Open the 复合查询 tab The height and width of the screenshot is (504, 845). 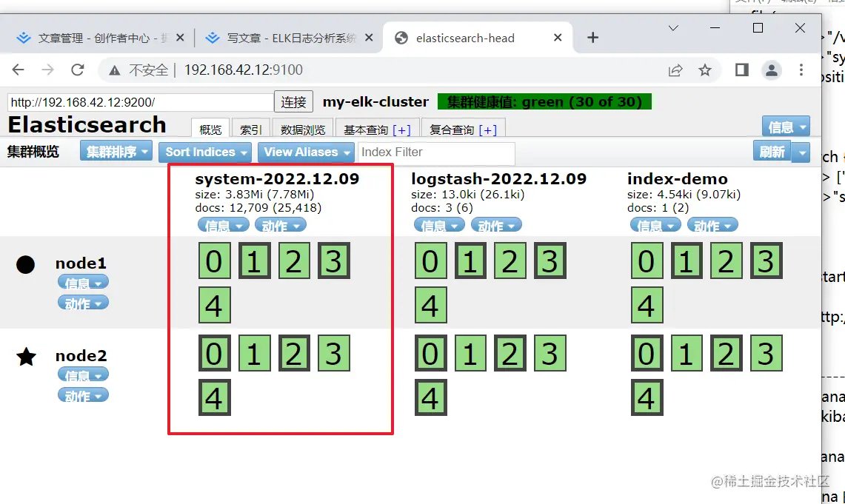[463, 130]
